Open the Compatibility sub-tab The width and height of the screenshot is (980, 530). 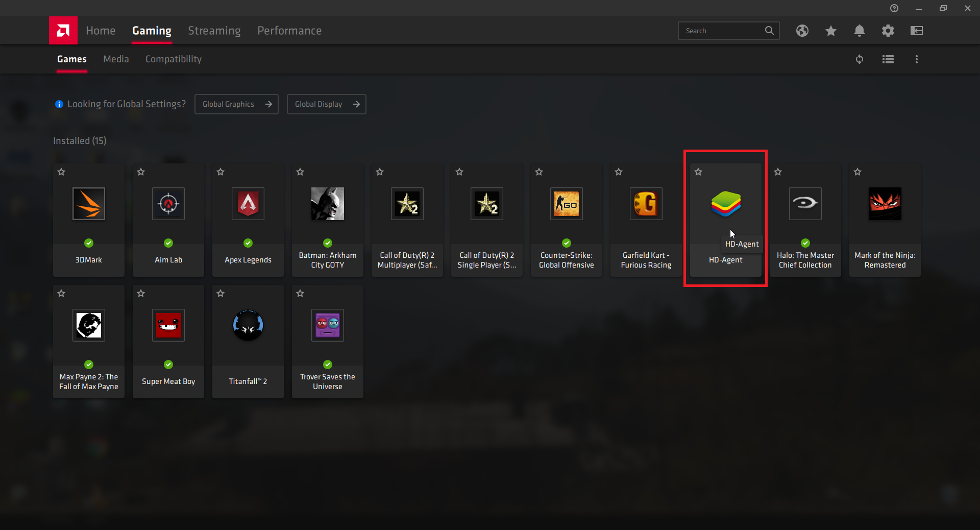pos(174,59)
